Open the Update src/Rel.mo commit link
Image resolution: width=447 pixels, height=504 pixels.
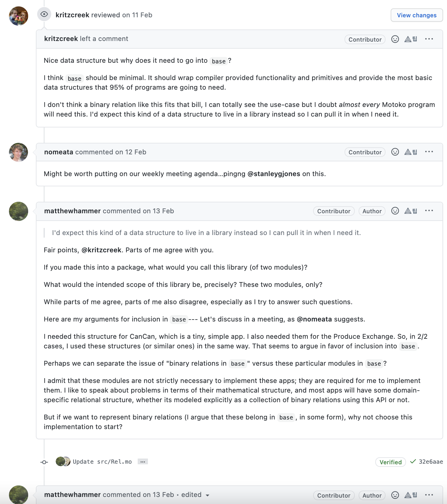click(x=102, y=461)
